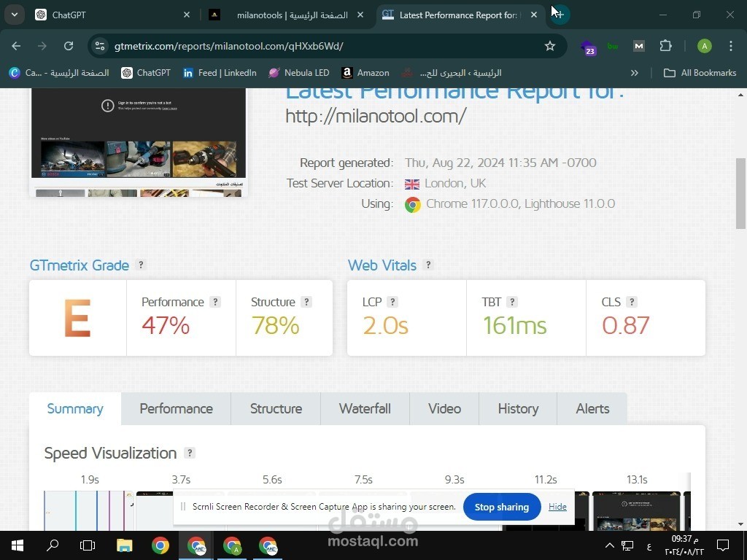Go back to the previous page
Viewport: 747px width, 560px height.
tap(16, 46)
